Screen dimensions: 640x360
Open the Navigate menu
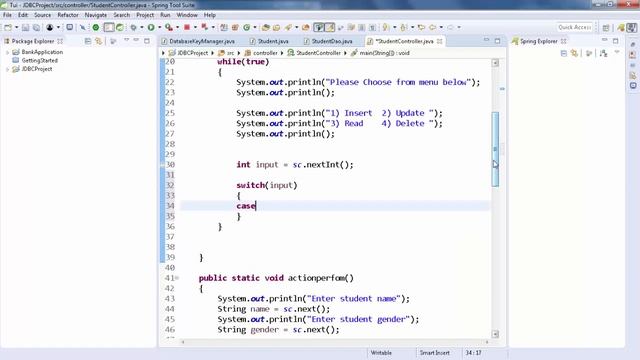(96, 15)
